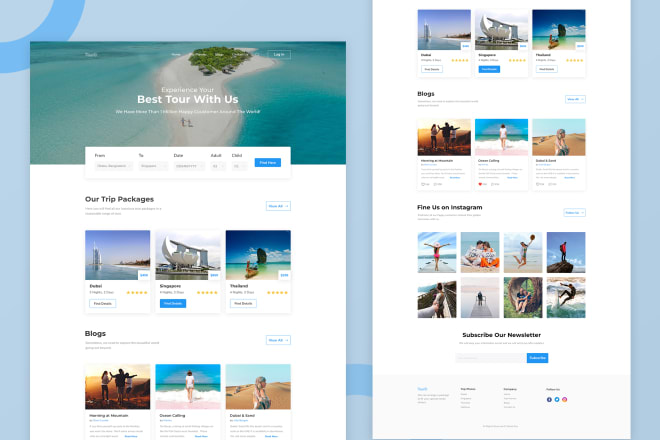Click the Toorb logo in the hero header
This screenshot has height=440, width=660.
(91, 54)
